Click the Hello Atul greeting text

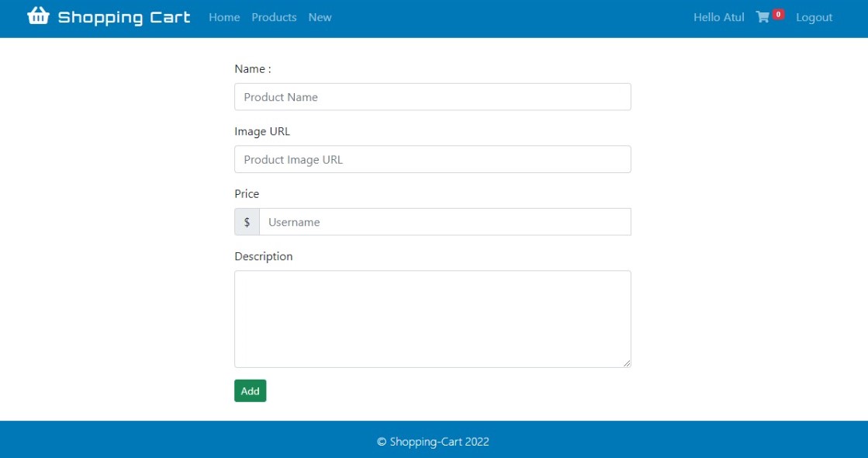point(718,17)
